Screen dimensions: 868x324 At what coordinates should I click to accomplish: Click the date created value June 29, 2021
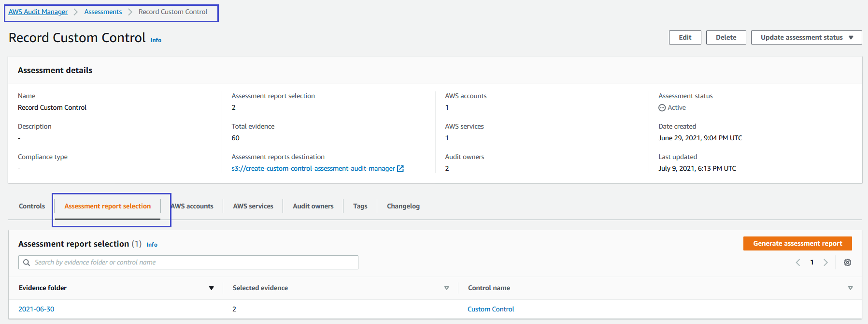[700, 138]
